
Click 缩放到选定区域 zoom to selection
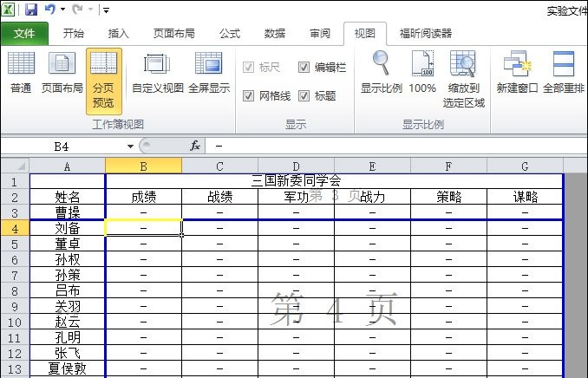(463, 80)
